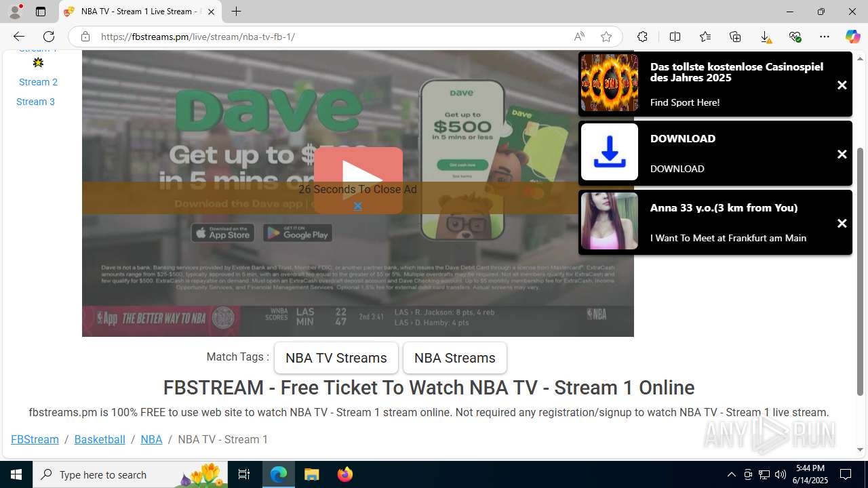Click the blue download arrow icon
Image resolution: width=868 pixels, height=488 pixels.
coord(610,152)
